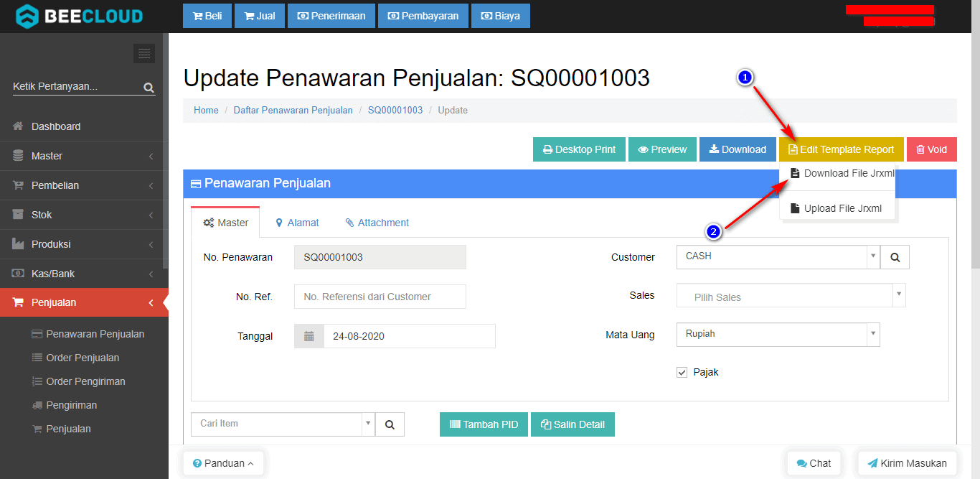Viewport: 980px width, 479px height.
Task: Expand the Master sidebar menu chevron
Action: coord(151,156)
